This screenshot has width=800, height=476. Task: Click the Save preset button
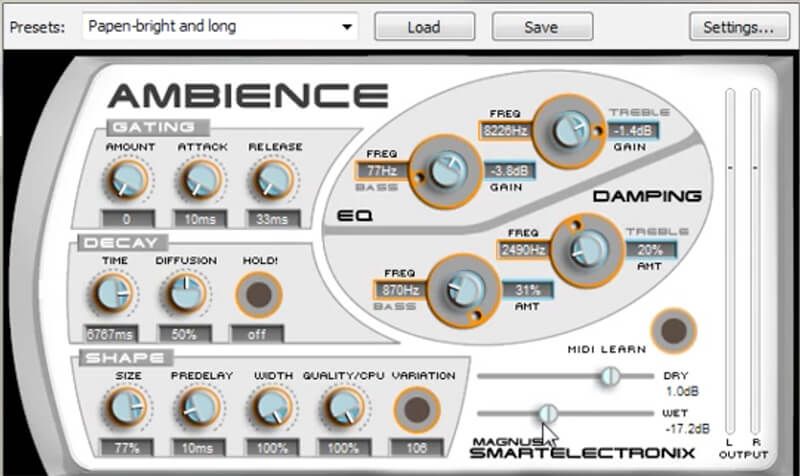point(542,27)
